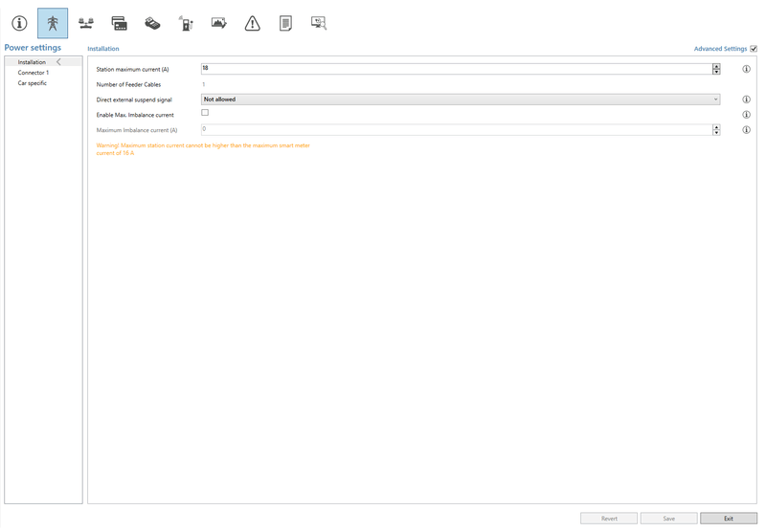
Task: Show info for Maximum Imbalance current
Action: click(x=746, y=130)
